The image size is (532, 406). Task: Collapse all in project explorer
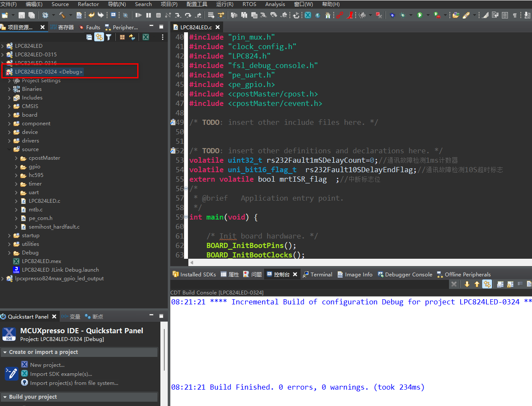pos(89,37)
